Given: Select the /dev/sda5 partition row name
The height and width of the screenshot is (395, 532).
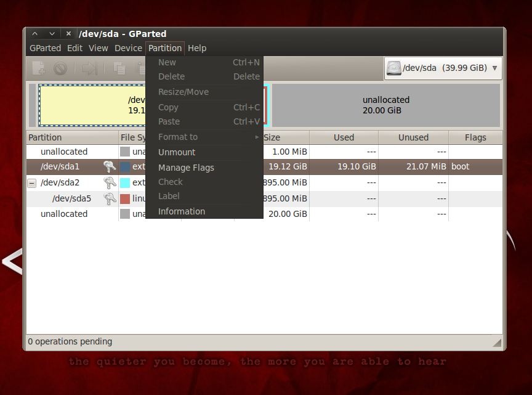Looking at the screenshot, I should pyautogui.click(x=71, y=198).
